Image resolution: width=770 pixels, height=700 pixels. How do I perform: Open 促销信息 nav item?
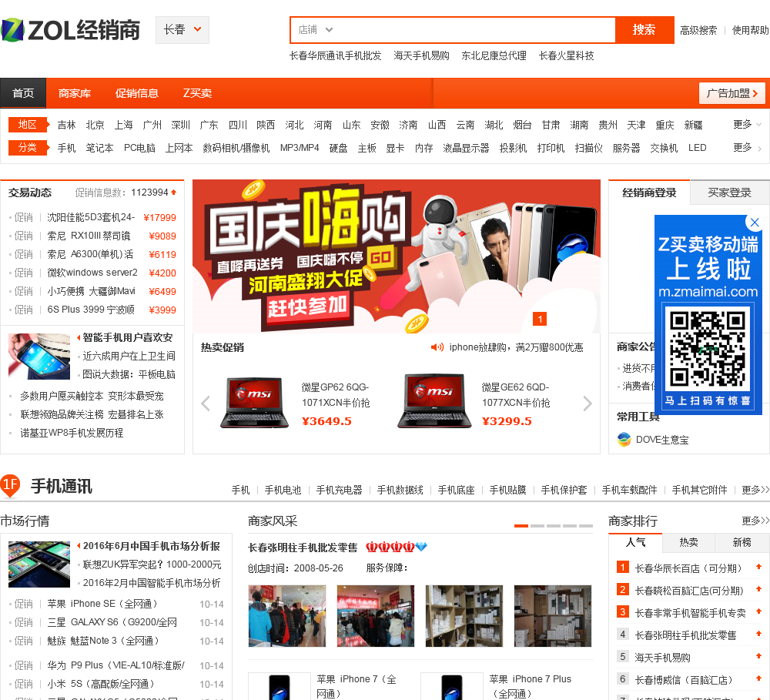click(137, 93)
